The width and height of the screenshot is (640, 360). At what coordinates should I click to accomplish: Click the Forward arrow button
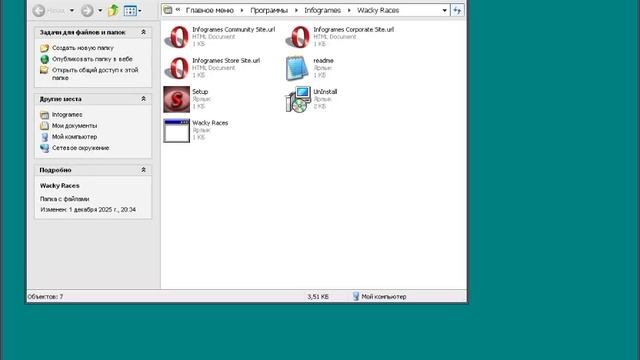(x=87, y=11)
